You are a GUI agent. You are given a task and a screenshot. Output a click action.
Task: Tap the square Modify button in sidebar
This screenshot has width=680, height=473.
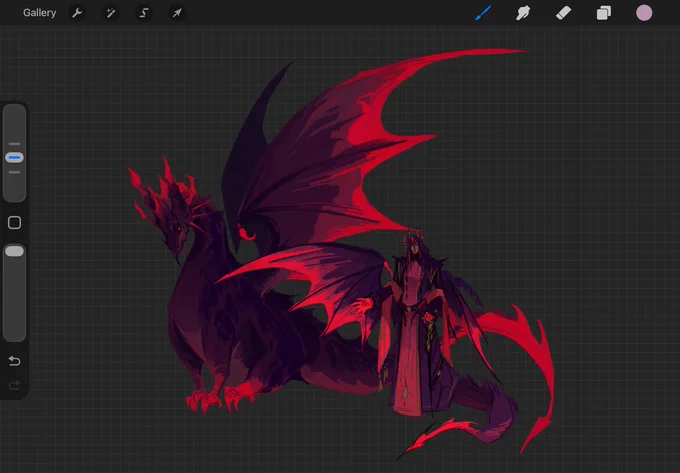click(x=14, y=222)
